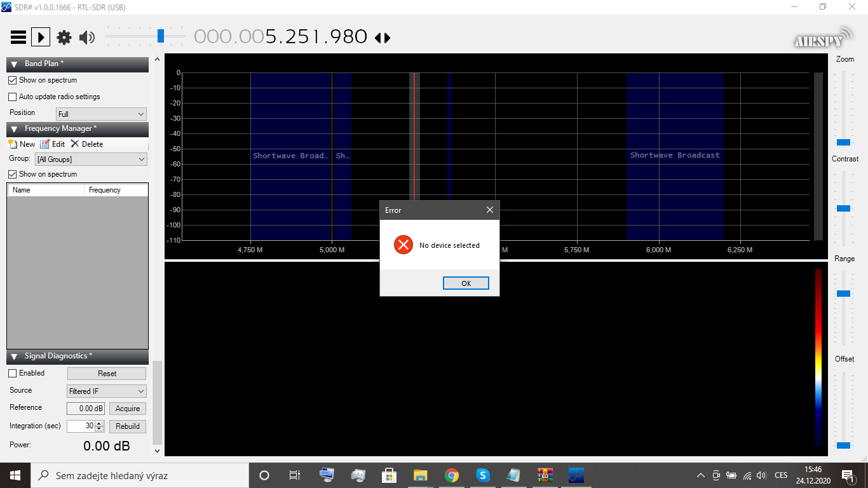Screen dimensions: 868x488
Task: Open the Group dropdown showing All Groups
Action: click(91, 159)
